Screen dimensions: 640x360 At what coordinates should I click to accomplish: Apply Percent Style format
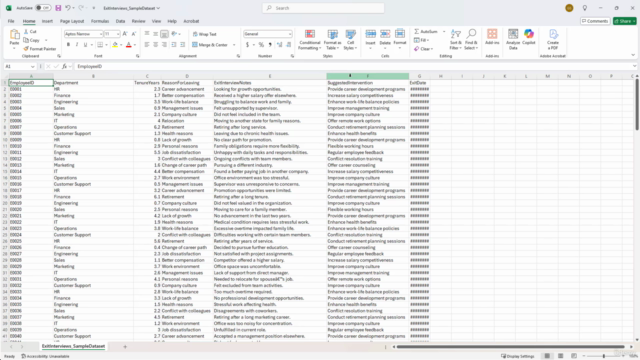point(261,44)
